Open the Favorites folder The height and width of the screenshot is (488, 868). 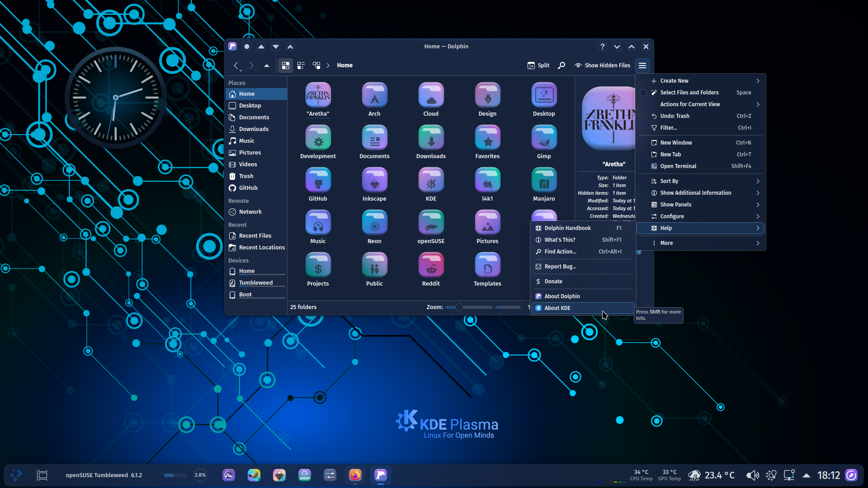pyautogui.click(x=487, y=142)
